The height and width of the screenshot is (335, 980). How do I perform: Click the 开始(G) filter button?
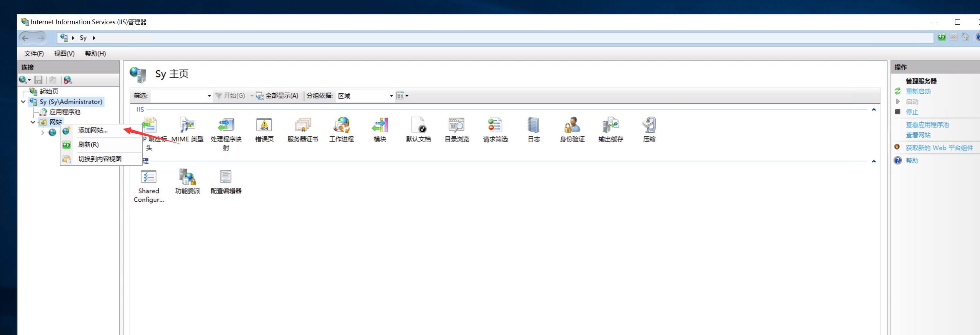point(231,96)
